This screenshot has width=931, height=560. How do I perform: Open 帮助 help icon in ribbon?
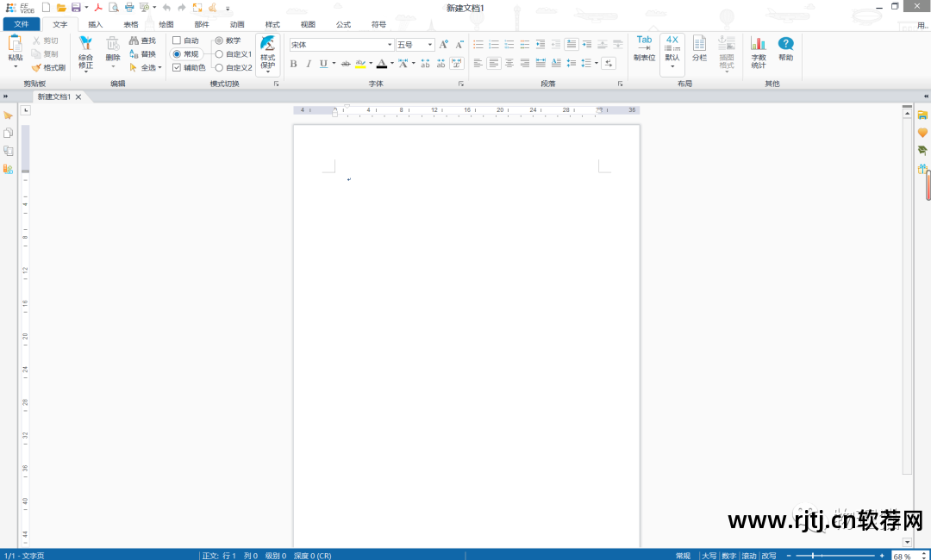(x=785, y=49)
